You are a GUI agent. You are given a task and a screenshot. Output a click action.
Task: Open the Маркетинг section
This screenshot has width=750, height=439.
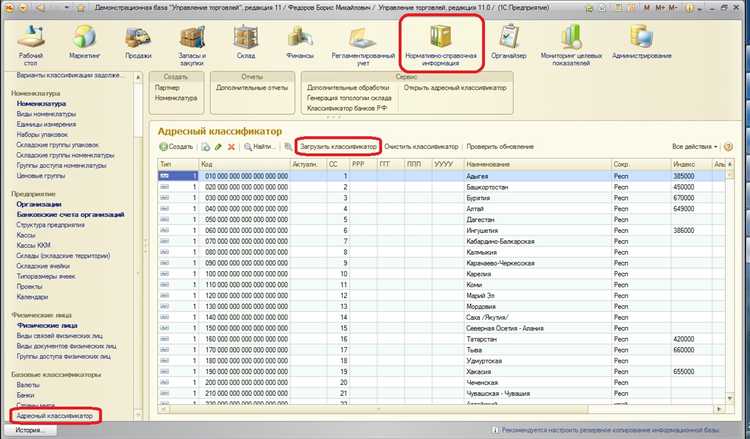85,42
